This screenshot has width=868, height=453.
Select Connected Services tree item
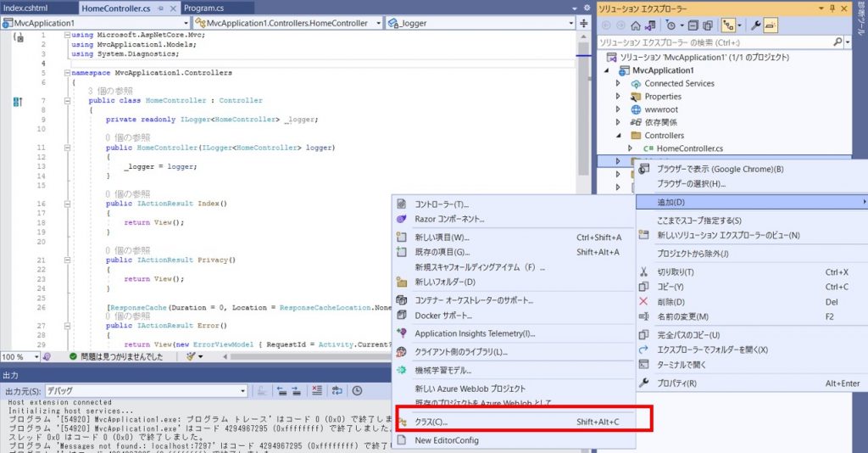click(679, 84)
